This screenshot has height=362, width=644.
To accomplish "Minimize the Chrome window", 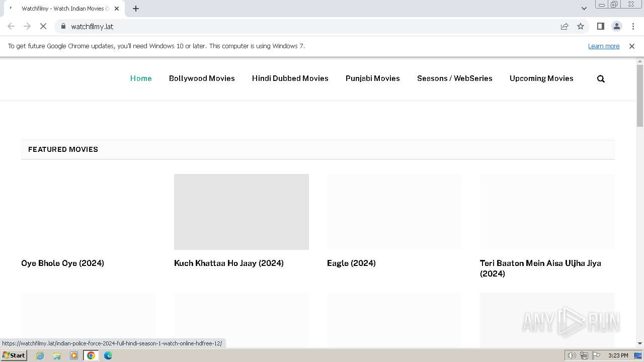I will coord(601,5).
